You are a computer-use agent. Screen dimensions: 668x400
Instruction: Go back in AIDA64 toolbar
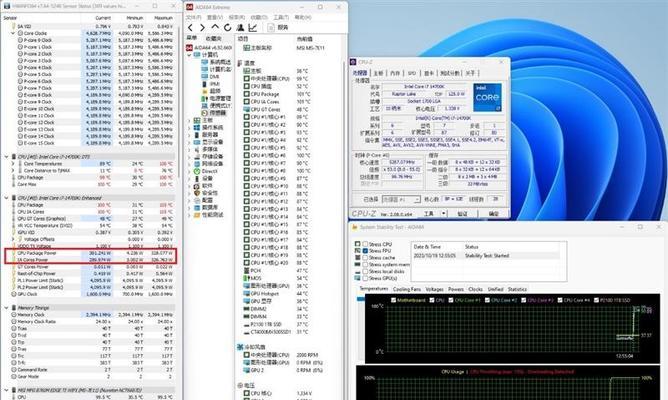190,28
